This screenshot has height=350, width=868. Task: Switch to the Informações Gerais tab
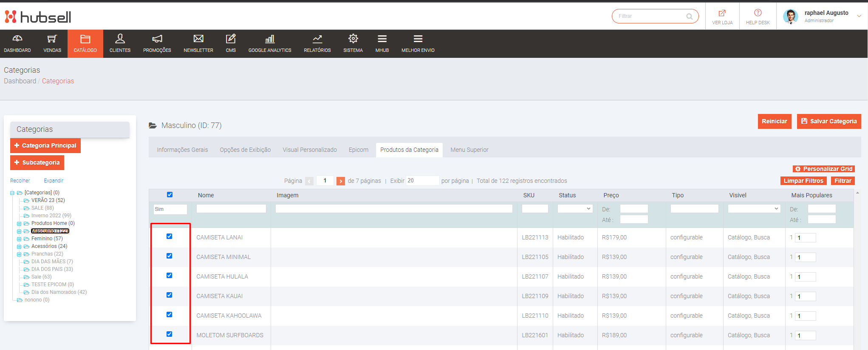pos(182,150)
